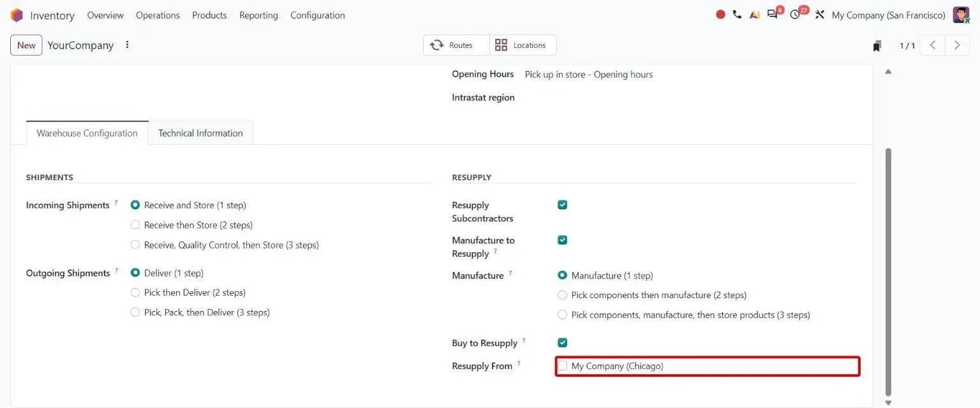Switch to Technical Information tab
The width and height of the screenshot is (980, 408).
click(200, 133)
